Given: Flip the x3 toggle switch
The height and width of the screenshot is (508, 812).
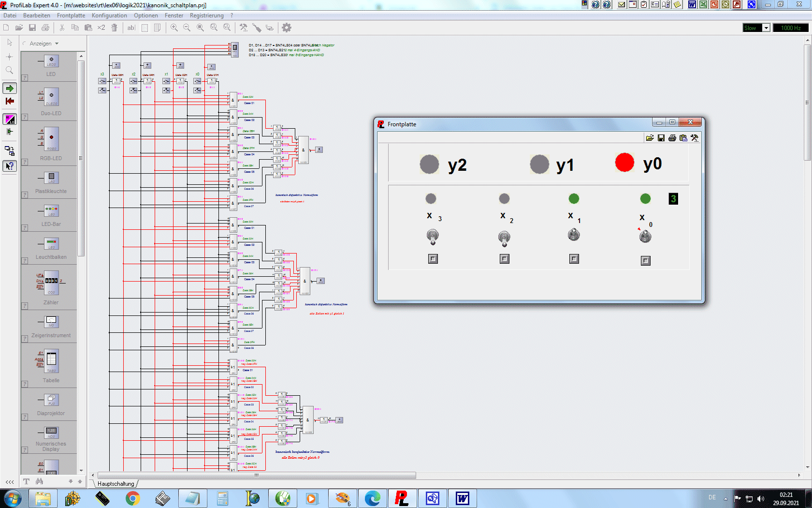Looking at the screenshot, I should tap(433, 237).
